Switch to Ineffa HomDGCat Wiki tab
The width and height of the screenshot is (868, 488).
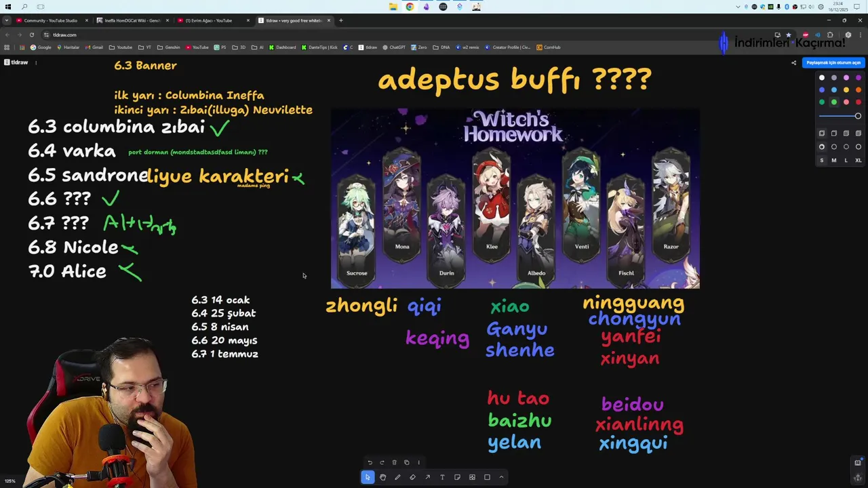pos(132,20)
